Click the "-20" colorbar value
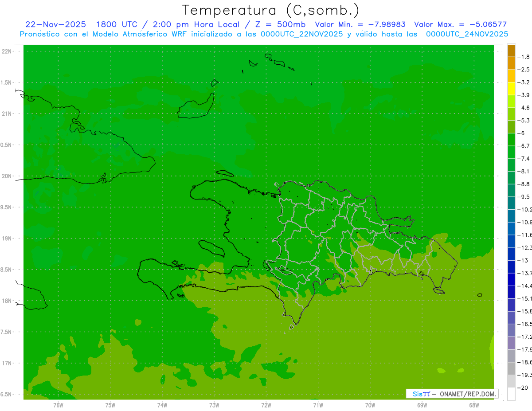 [523, 388]
